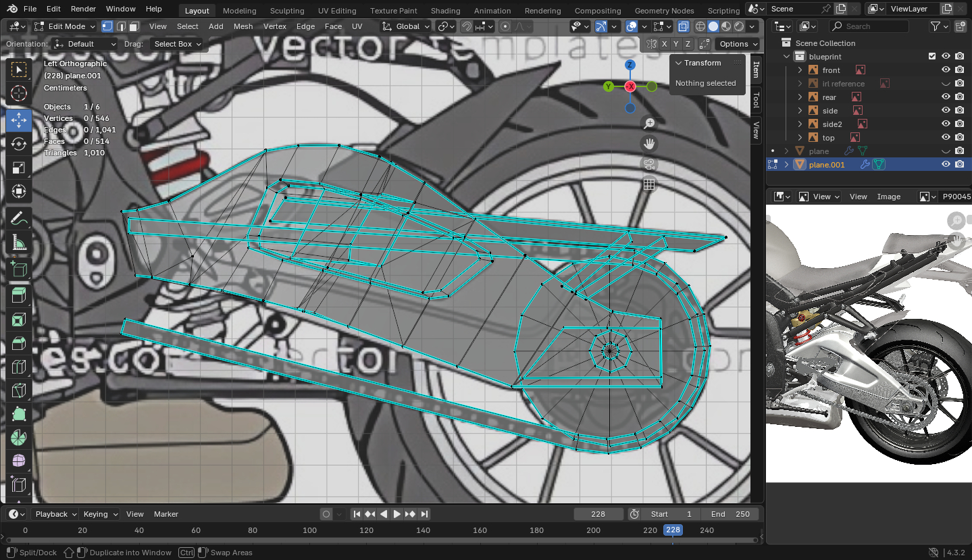Select the Smooth tool

click(19, 461)
